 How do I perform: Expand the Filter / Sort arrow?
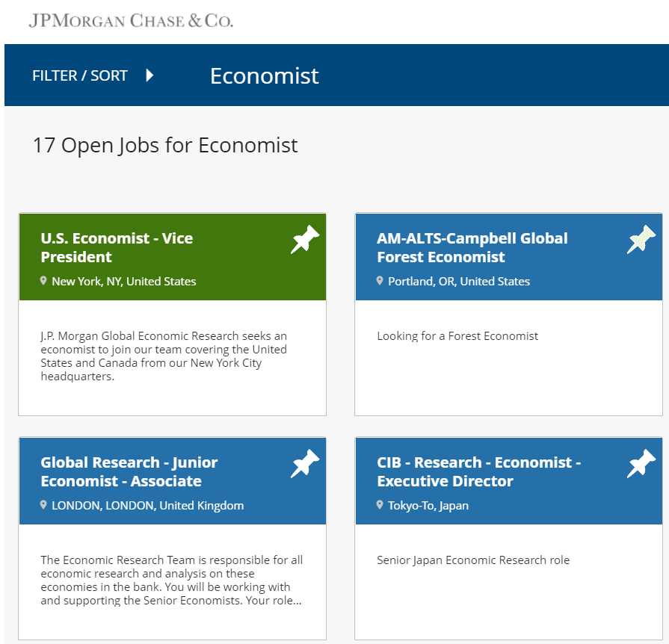click(149, 75)
